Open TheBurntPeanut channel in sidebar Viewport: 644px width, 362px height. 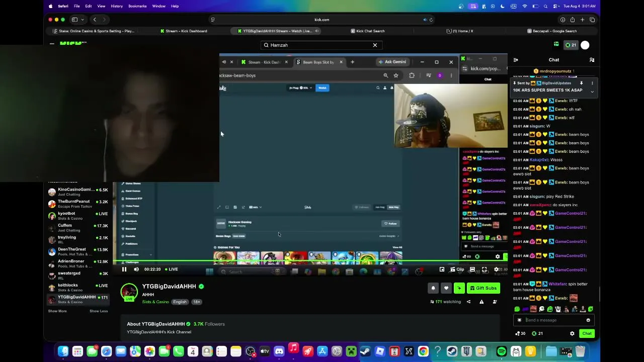tap(78, 204)
